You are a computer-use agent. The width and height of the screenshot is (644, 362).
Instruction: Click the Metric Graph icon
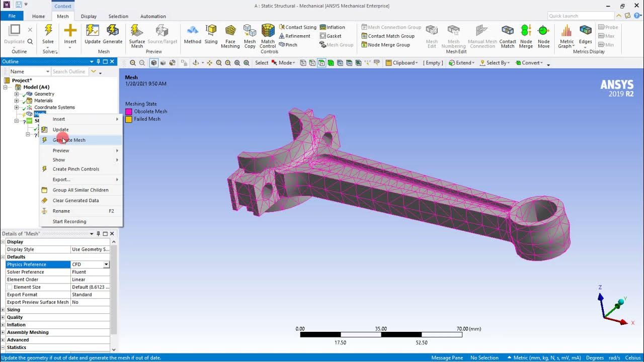[567, 31]
